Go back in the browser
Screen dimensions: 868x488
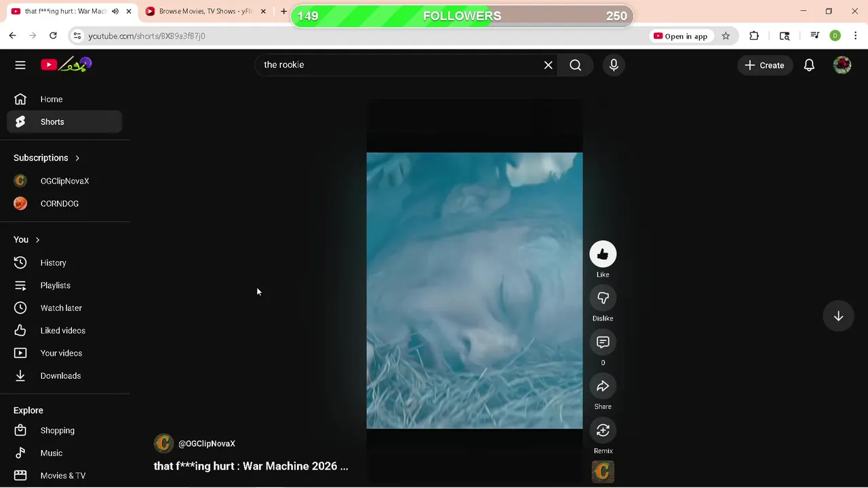coord(12,36)
